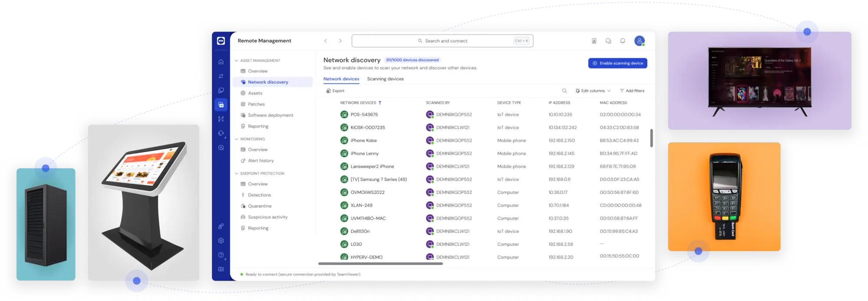
Task: Open the Edit columns dropdown
Action: [593, 91]
